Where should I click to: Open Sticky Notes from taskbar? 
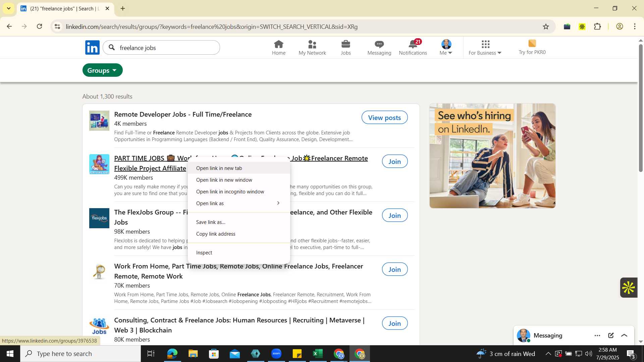(297, 354)
